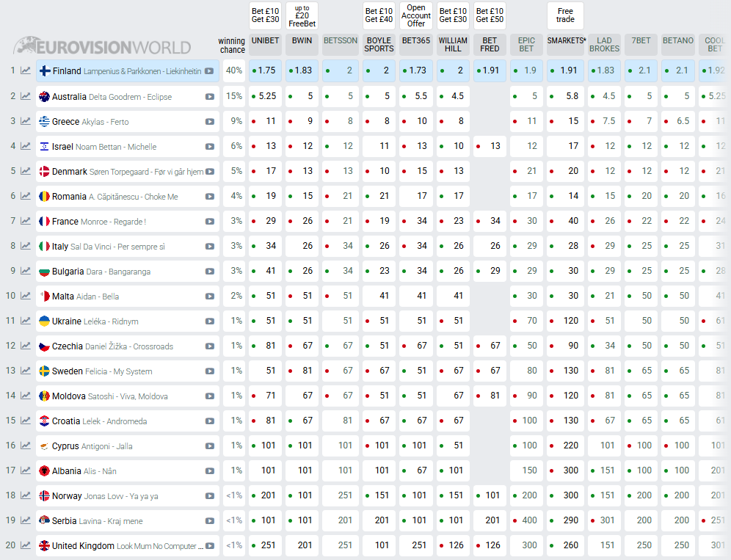Open United Kingdom's Look Mum No Computer entry

click(x=127, y=545)
